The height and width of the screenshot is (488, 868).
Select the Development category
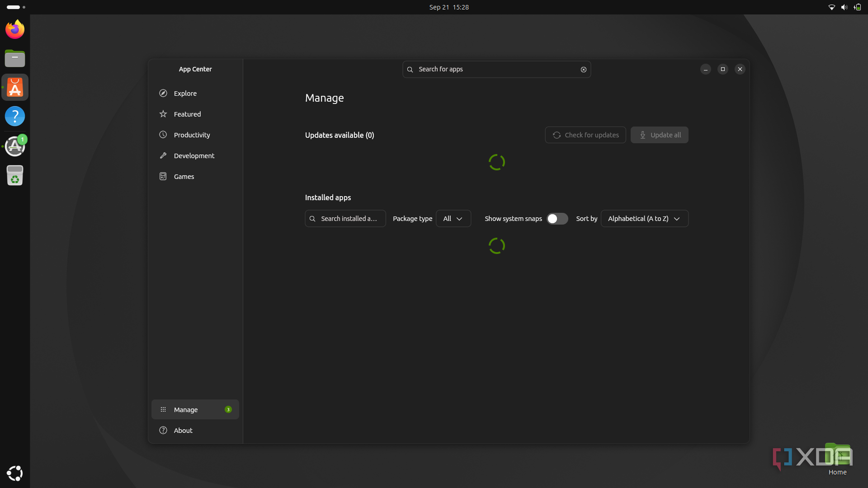(195, 155)
